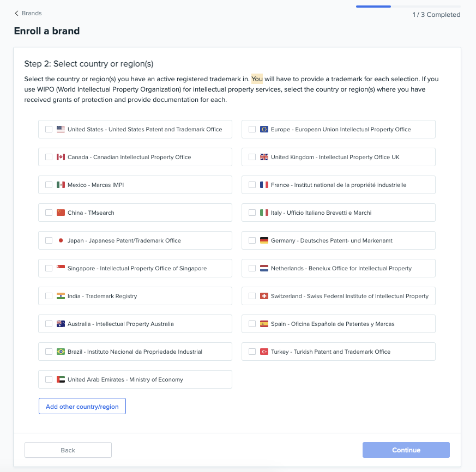Click the back chevron beside Brands

(x=16, y=13)
